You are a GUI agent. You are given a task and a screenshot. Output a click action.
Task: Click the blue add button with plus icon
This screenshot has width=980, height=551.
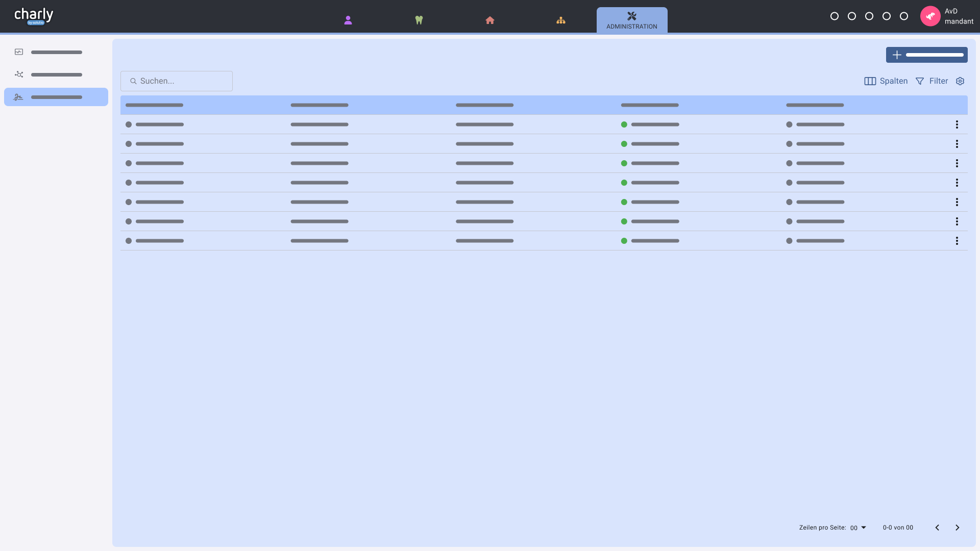[x=926, y=55]
